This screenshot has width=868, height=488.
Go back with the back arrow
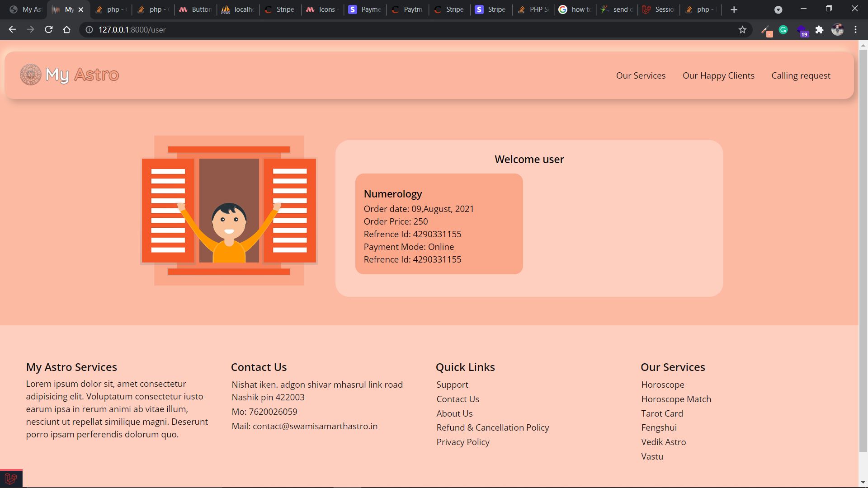coord(12,30)
